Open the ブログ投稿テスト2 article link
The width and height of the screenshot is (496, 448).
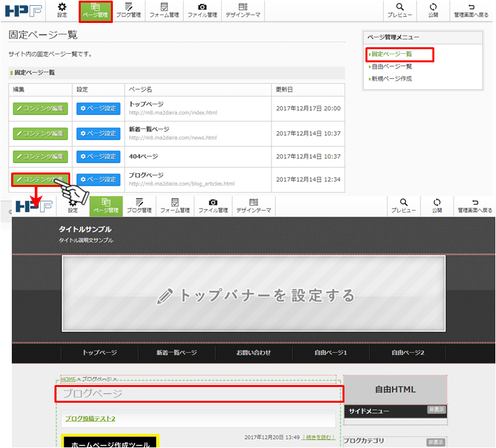[91, 418]
